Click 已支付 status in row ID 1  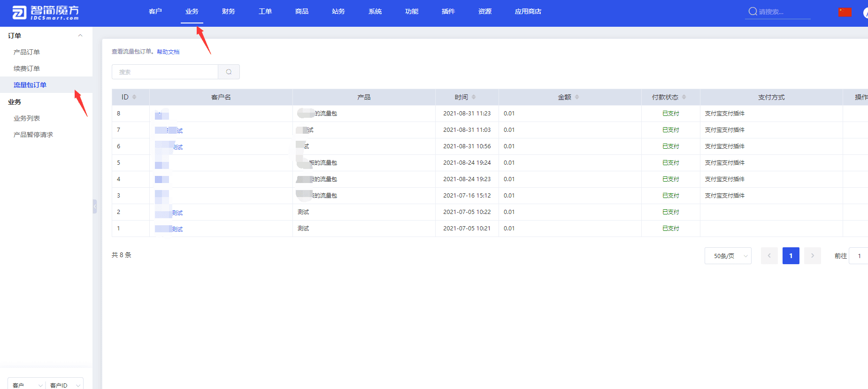click(x=671, y=229)
